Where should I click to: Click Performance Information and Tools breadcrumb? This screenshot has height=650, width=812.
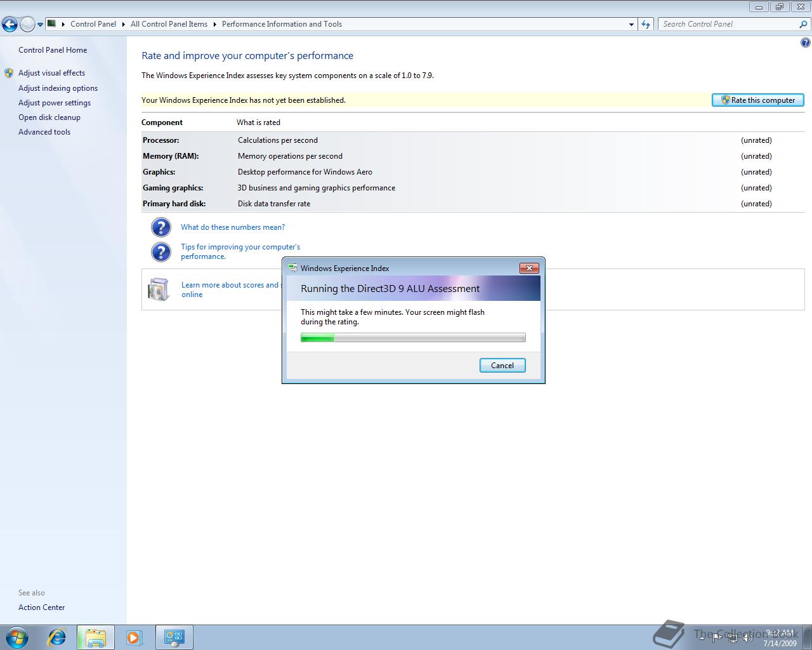pos(282,24)
